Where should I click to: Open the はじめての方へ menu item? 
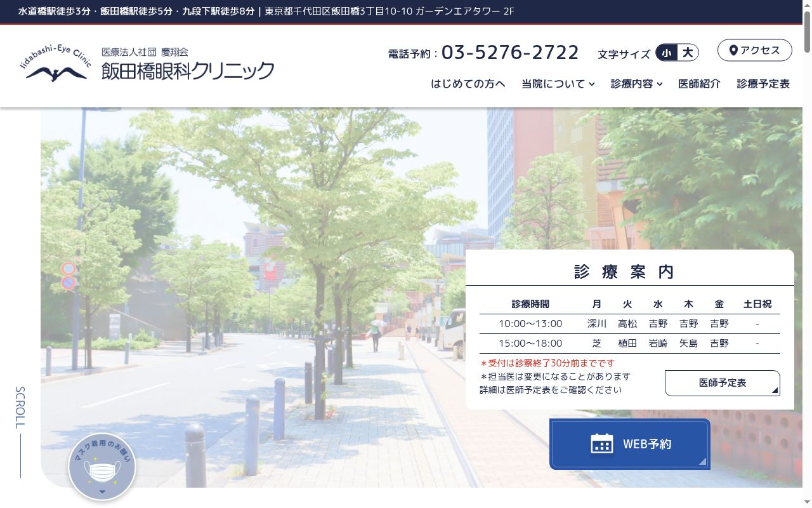(x=468, y=84)
